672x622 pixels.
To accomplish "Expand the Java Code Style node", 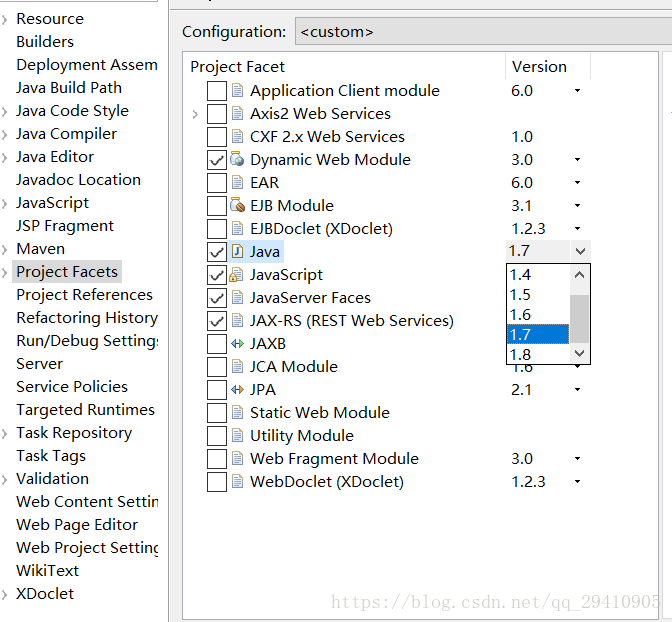I will pos(5,111).
